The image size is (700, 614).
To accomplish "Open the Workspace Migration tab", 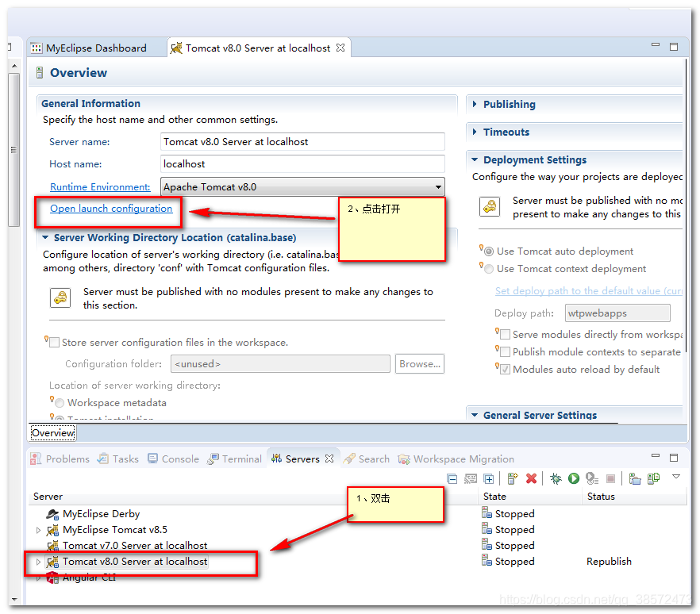I will pos(456,459).
